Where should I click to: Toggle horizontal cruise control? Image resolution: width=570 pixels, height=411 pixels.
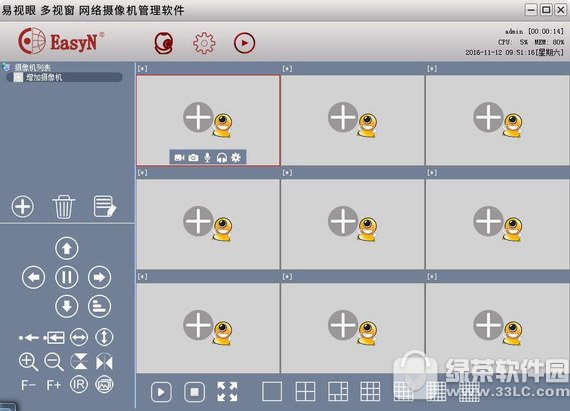click(x=79, y=337)
